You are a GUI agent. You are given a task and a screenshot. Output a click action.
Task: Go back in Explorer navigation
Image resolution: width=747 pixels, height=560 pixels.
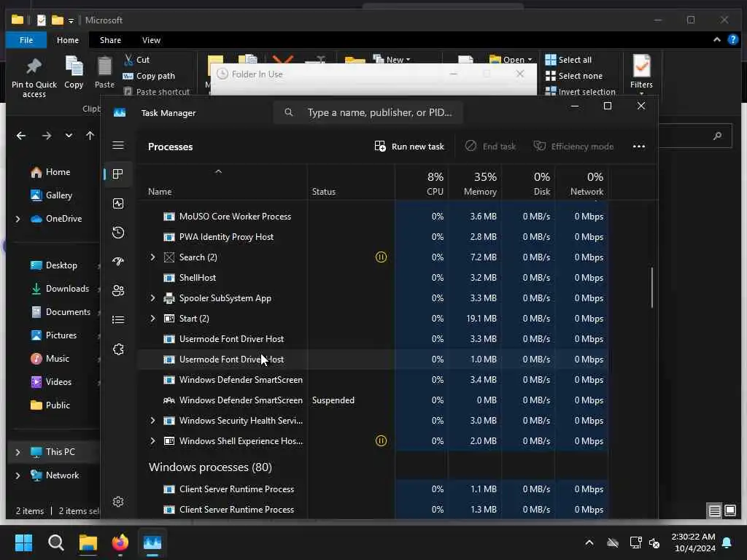tap(21, 136)
